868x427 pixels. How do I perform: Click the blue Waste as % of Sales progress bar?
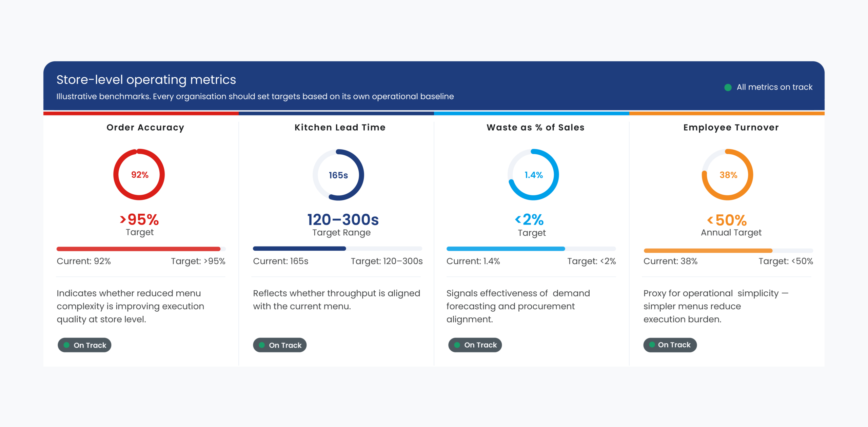tap(531, 249)
